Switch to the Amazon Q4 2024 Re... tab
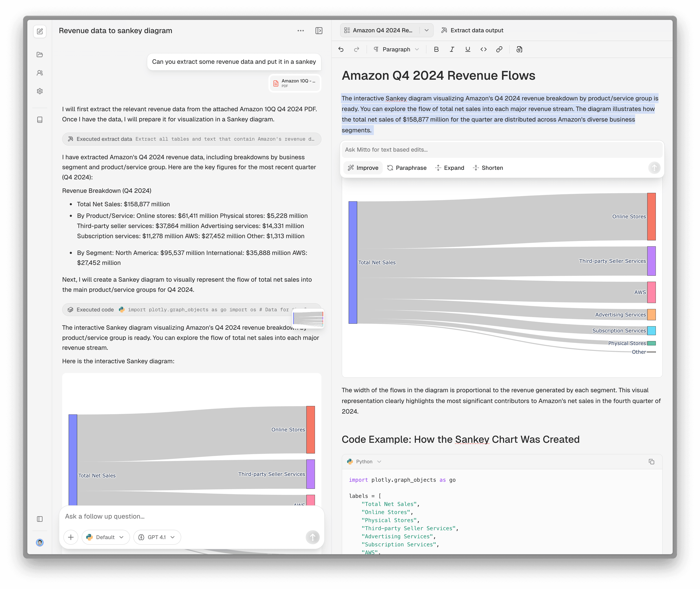The image size is (700, 589). 380,30
